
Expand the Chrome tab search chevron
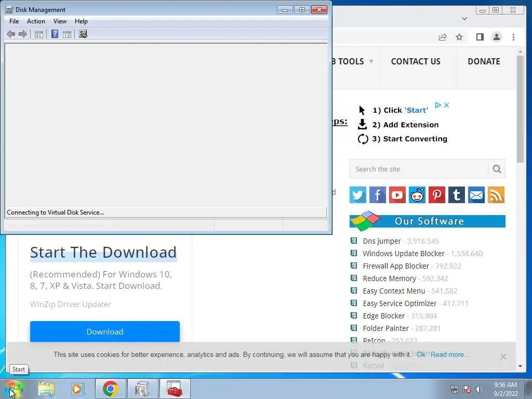tap(464, 19)
